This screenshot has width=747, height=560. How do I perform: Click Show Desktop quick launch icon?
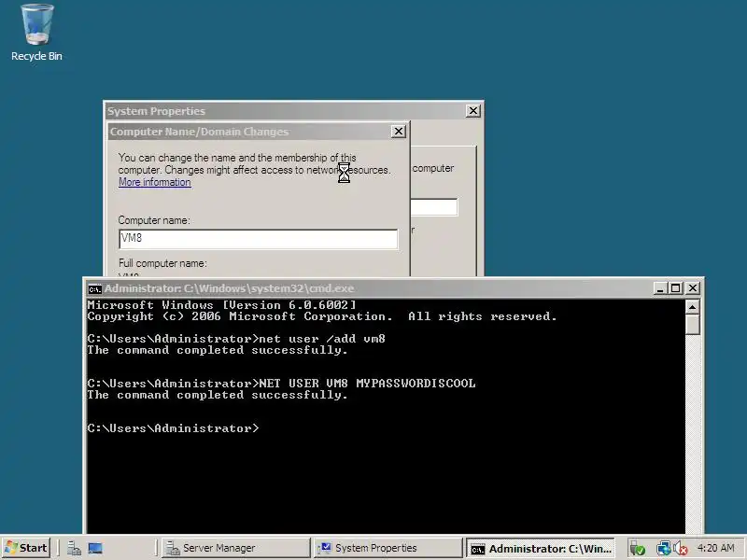click(95, 548)
